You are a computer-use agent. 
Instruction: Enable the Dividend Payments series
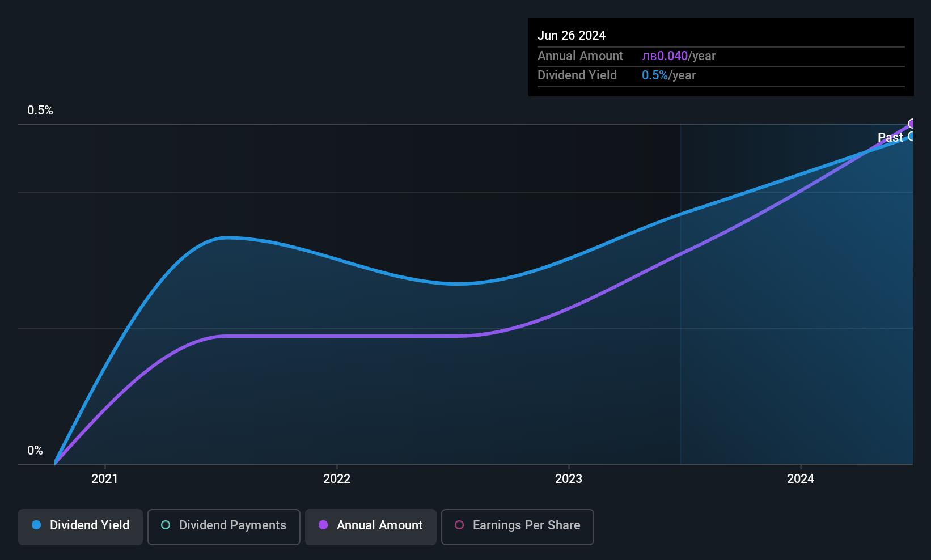[x=224, y=527]
